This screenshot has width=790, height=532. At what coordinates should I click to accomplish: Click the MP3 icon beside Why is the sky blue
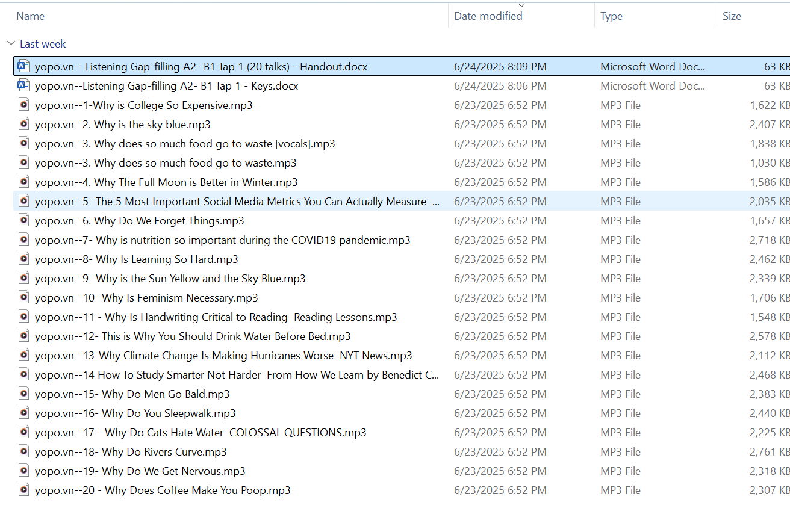coord(23,124)
